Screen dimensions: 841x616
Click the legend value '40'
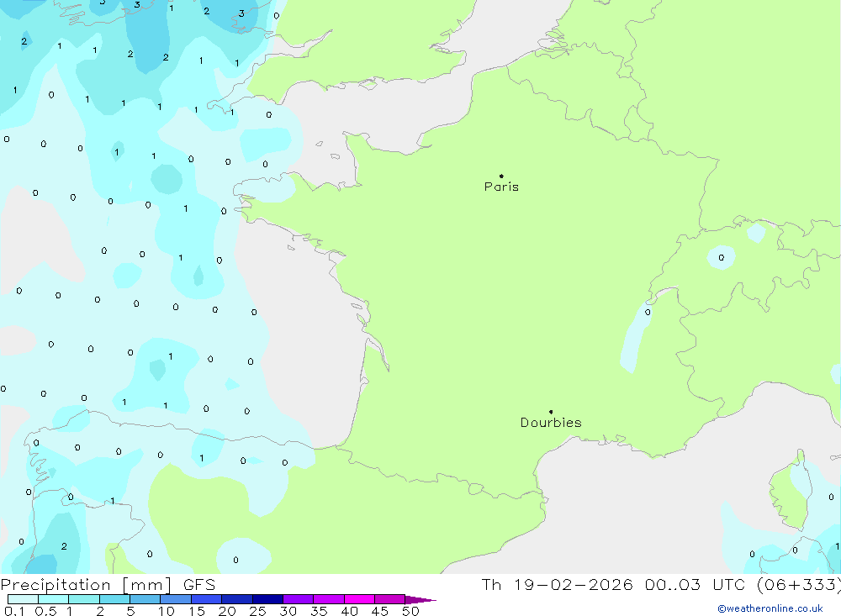(x=350, y=611)
